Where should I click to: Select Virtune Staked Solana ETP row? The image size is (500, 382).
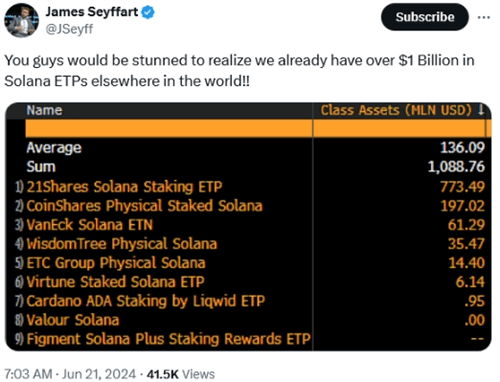pyautogui.click(x=249, y=282)
